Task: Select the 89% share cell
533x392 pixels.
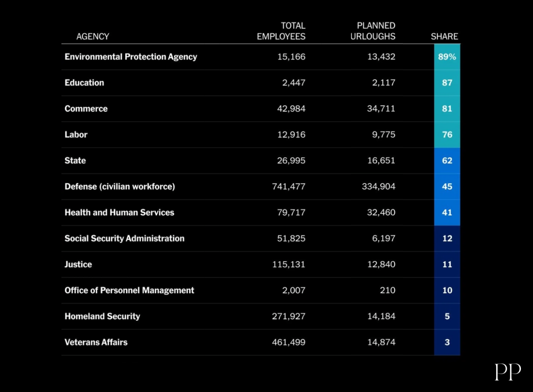Action: 447,57
